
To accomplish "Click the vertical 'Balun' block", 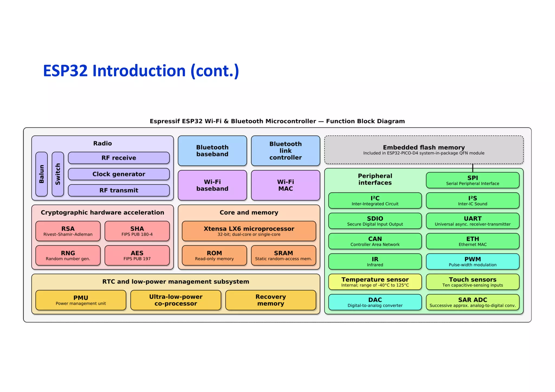I will point(41,174).
